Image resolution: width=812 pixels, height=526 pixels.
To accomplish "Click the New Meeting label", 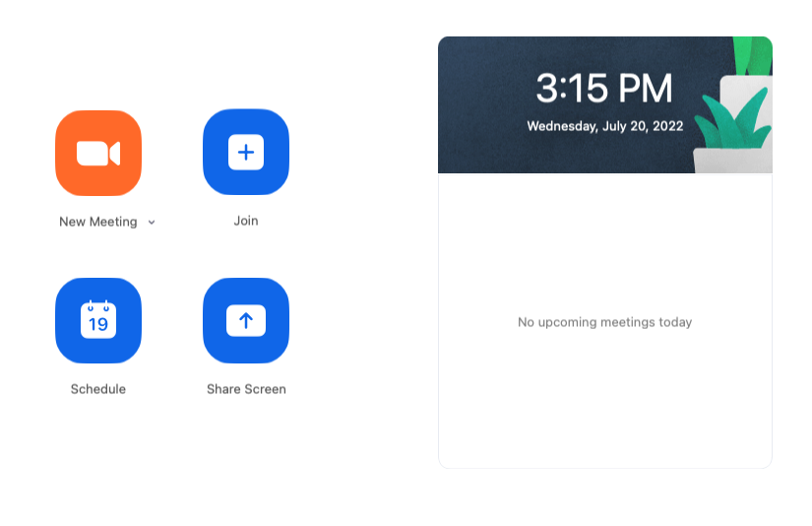I will 98,222.
